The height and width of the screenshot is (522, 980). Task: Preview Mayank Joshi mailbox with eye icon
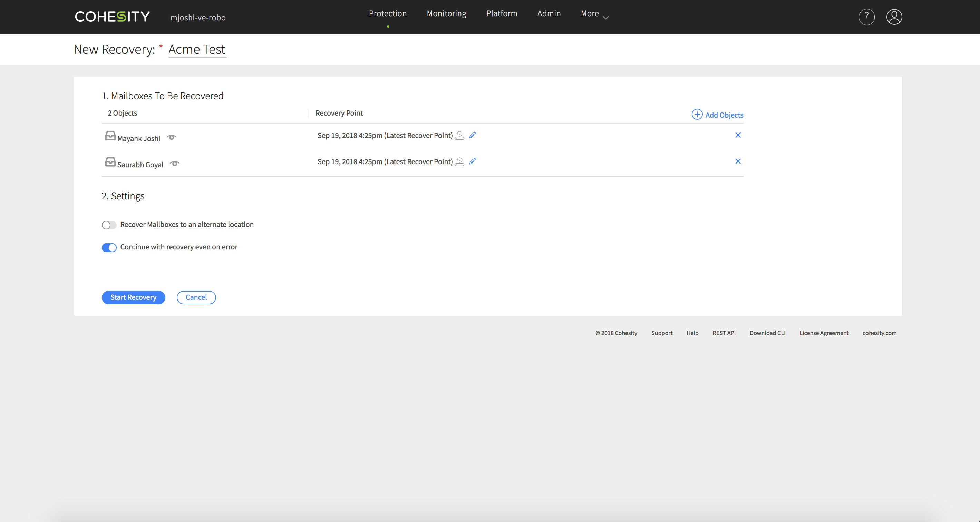pyautogui.click(x=172, y=137)
